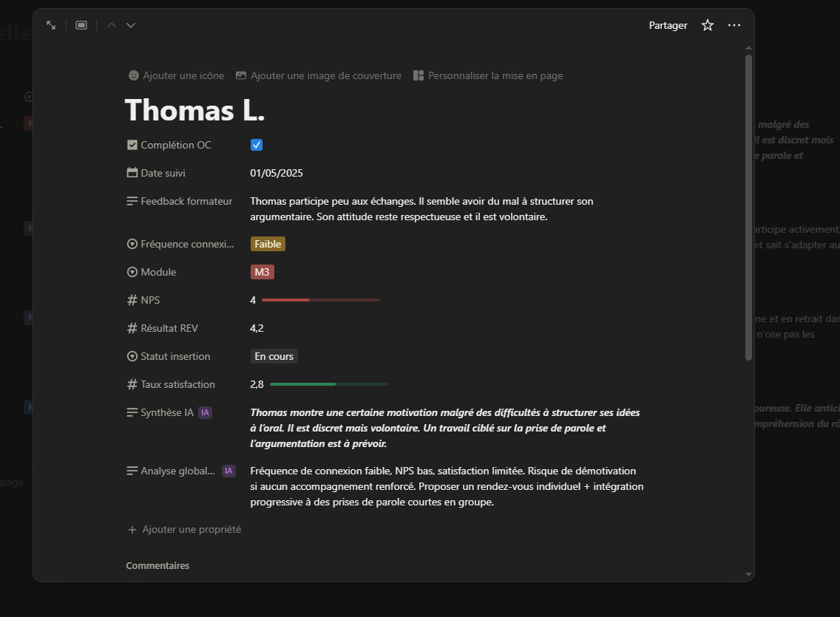Click Ajouter une propriété
The width and height of the screenshot is (840, 617).
(184, 529)
